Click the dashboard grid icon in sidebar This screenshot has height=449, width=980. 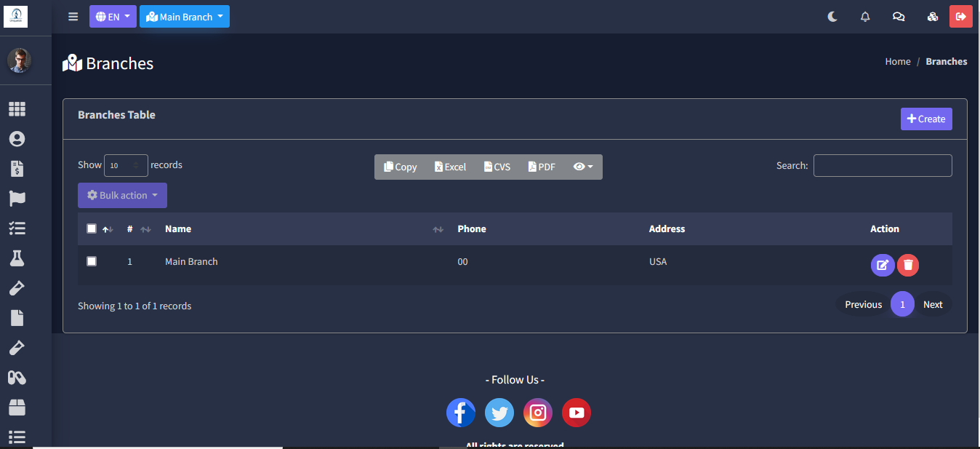[17, 109]
